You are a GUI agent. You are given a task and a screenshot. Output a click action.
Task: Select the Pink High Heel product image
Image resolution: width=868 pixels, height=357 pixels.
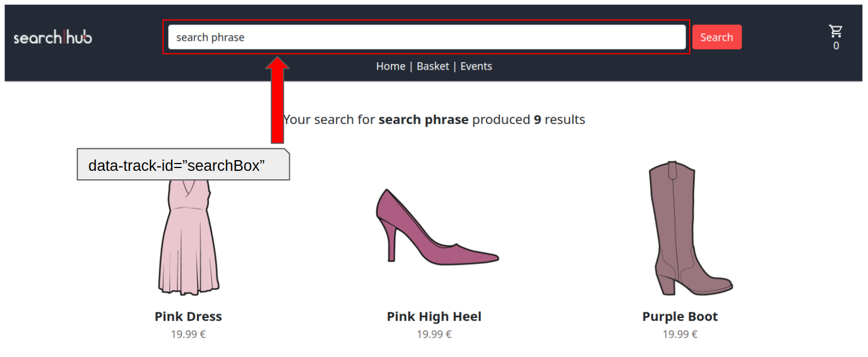pyautogui.click(x=437, y=227)
